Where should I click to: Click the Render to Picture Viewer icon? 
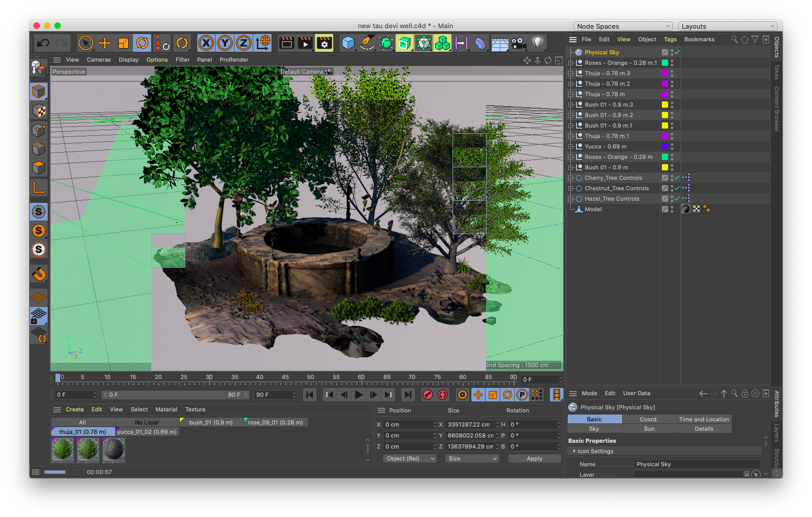(x=305, y=43)
